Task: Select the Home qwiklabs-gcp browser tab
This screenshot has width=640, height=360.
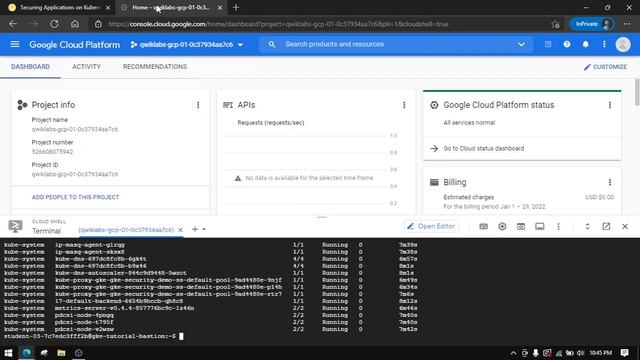Action: (x=170, y=7)
